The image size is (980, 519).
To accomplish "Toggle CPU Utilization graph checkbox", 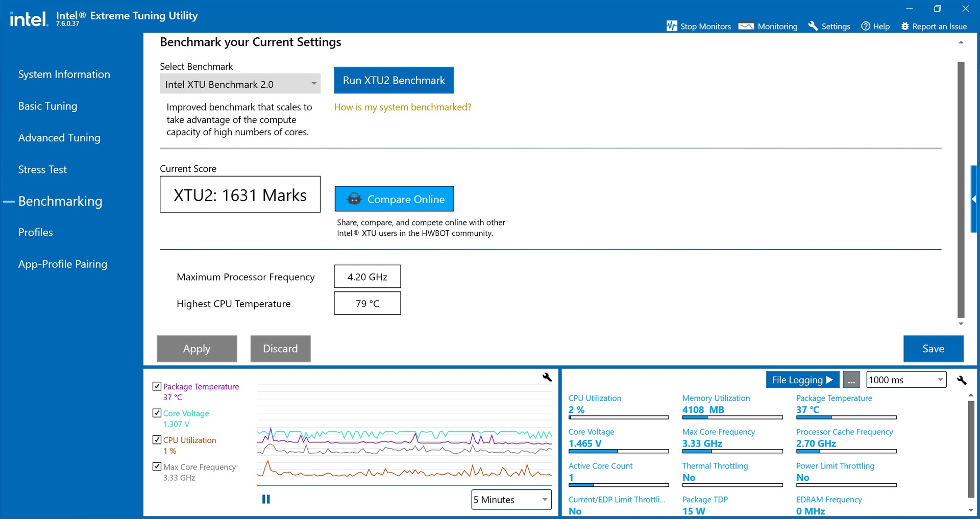I will coord(157,439).
